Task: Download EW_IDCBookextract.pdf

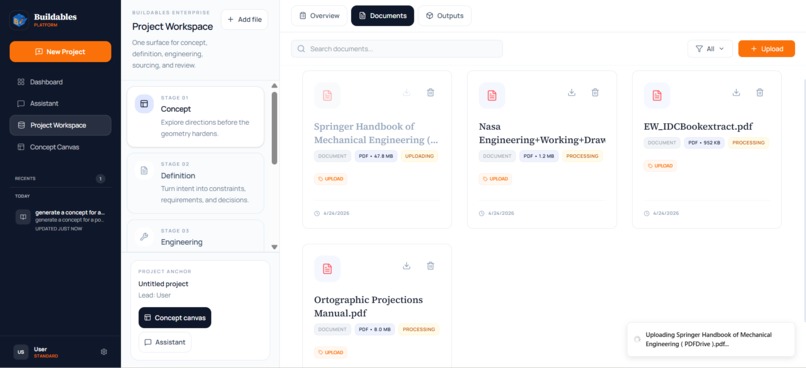Action: pyautogui.click(x=736, y=93)
